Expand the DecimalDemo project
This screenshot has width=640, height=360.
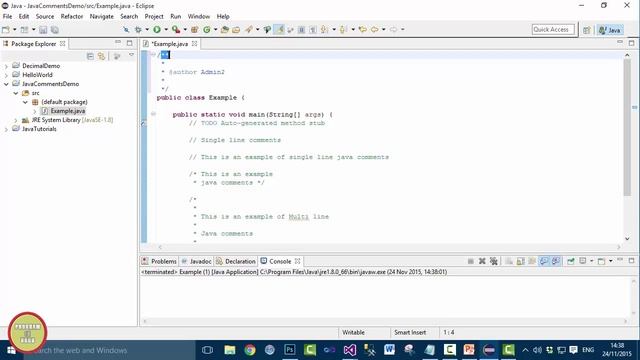6,66
